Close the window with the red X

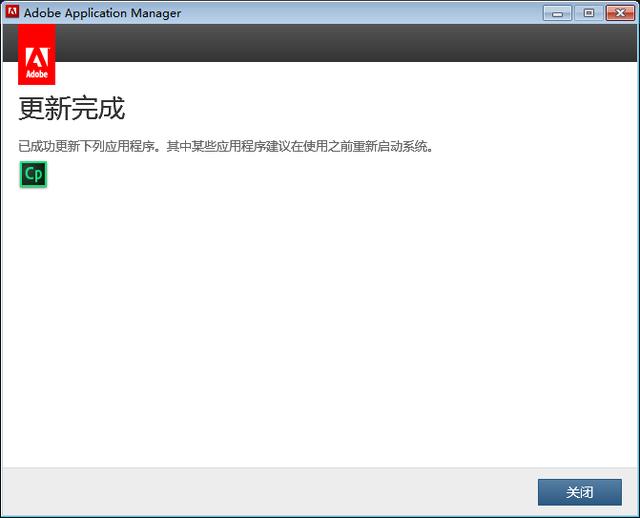coord(618,12)
